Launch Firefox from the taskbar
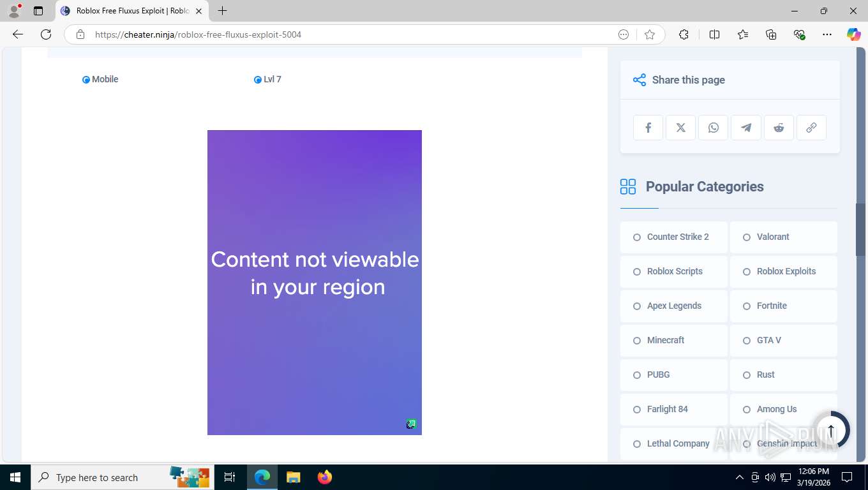868x490 pixels. 325,477
